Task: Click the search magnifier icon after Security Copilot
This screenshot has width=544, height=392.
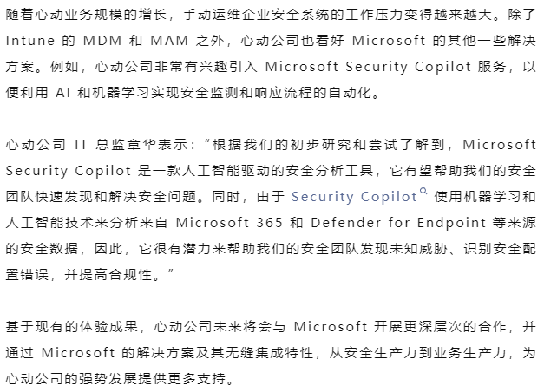Action: 423,191
